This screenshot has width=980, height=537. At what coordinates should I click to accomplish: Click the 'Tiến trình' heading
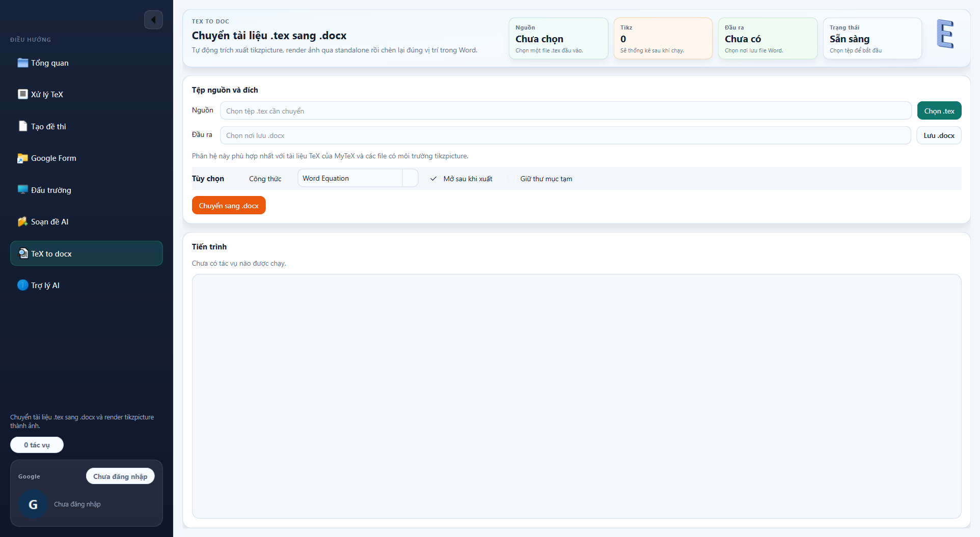pyautogui.click(x=209, y=247)
